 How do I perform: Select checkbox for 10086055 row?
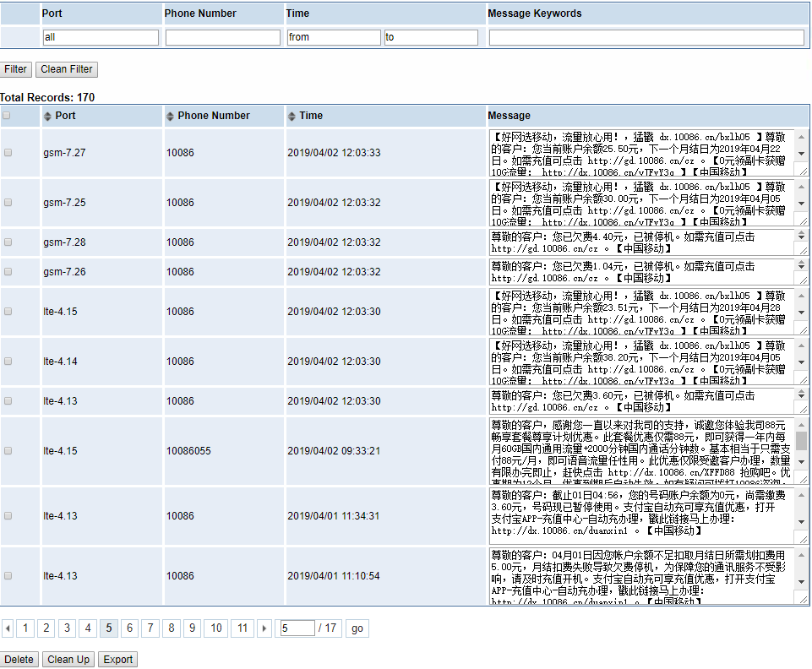8,450
